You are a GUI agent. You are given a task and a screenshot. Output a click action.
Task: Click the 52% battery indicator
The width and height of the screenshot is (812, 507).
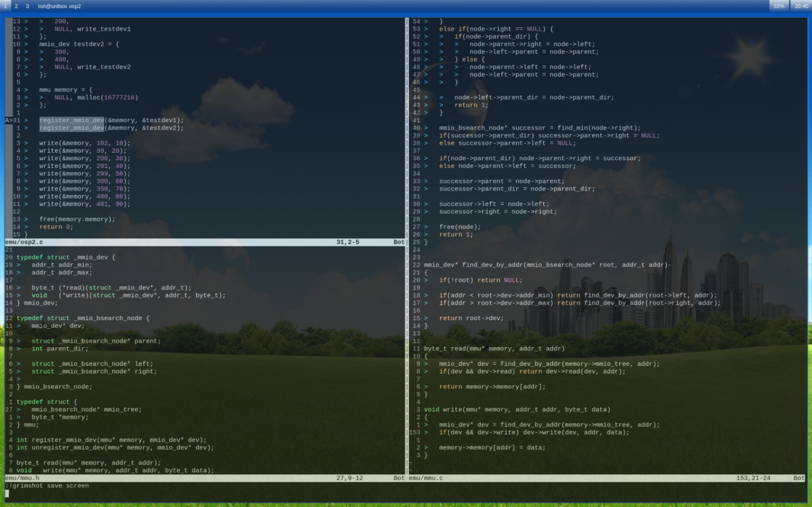click(x=778, y=6)
